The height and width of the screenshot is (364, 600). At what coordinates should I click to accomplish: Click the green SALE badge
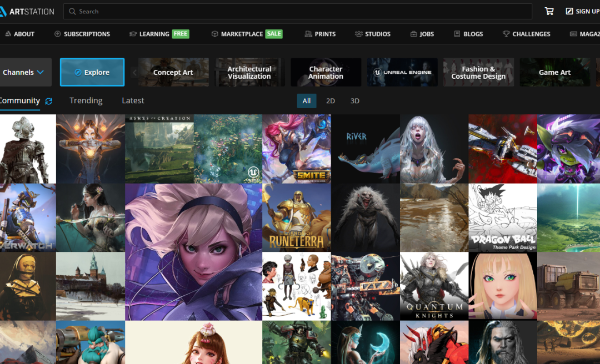pos(274,34)
